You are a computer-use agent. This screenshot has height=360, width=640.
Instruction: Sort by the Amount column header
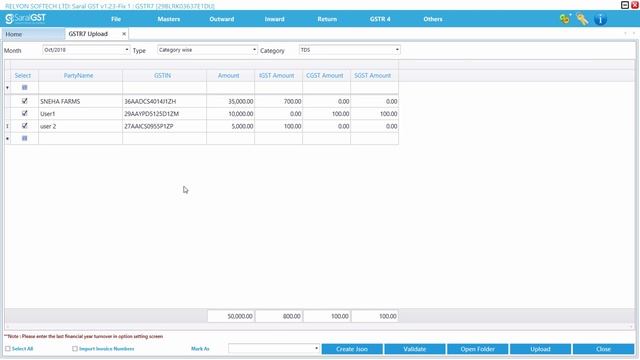click(230, 76)
